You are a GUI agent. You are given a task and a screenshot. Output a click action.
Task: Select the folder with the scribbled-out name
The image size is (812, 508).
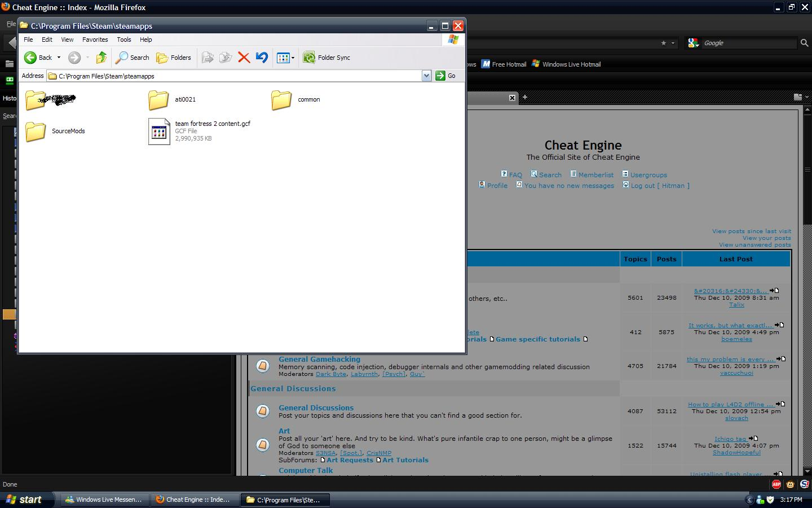click(x=51, y=100)
